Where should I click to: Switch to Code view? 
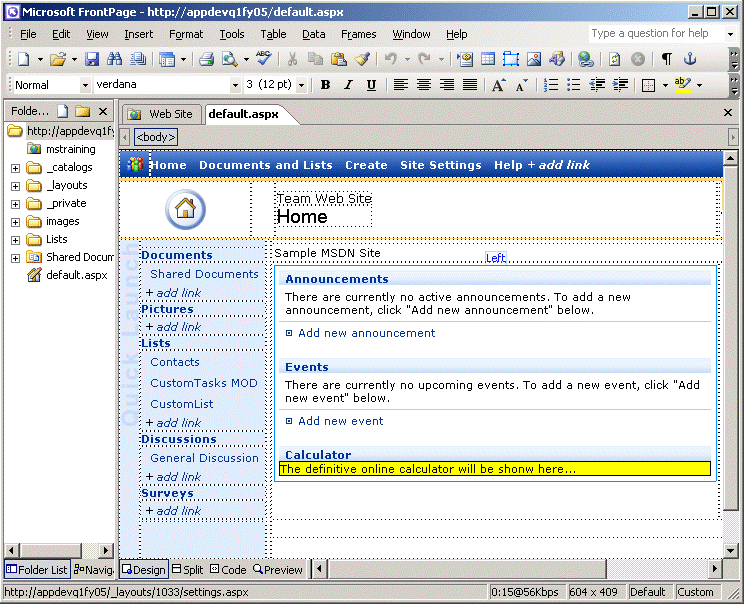pos(228,570)
